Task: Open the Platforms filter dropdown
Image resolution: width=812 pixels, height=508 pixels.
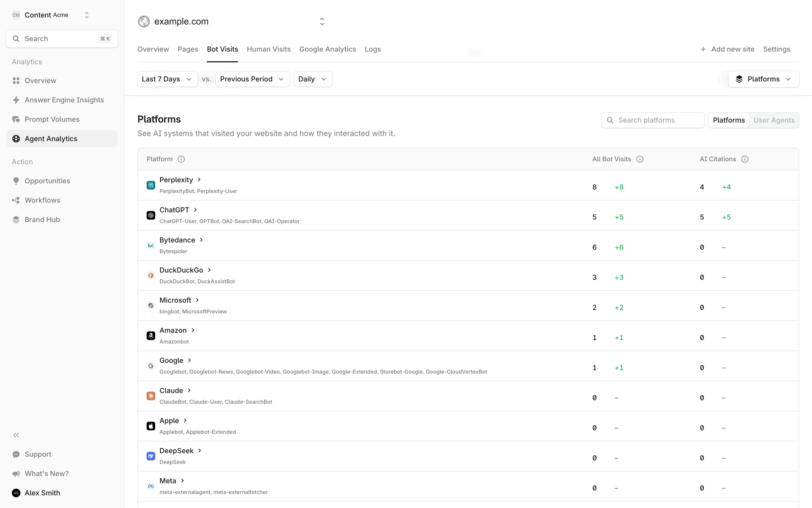Action: pyautogui.click(x=763, y=79)
